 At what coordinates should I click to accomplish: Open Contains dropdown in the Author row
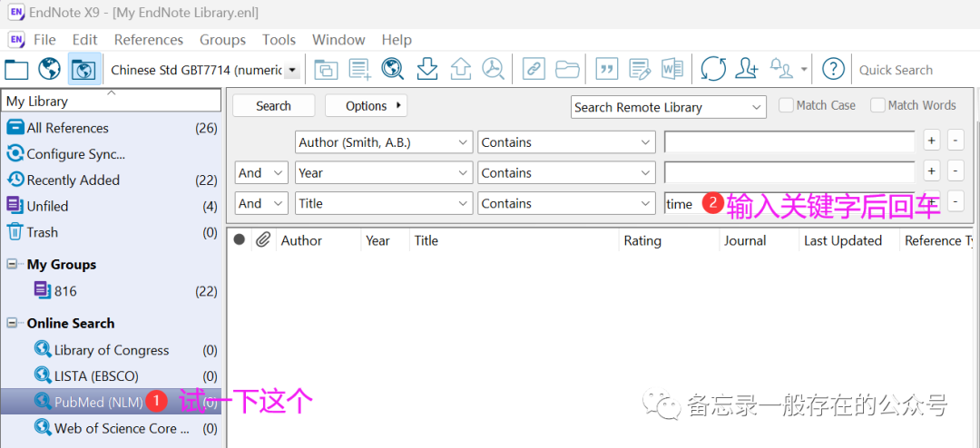coord(566,142)
